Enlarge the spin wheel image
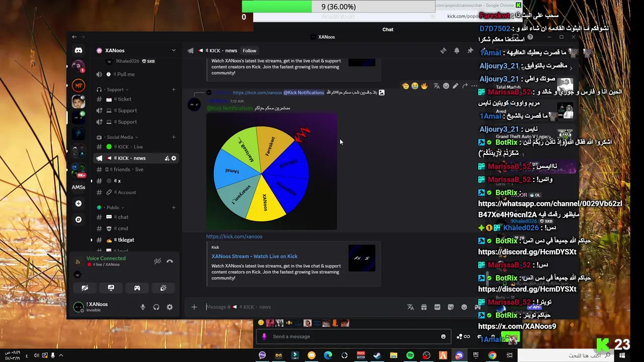Screen dimensions: 644x362 click(272, 171)
